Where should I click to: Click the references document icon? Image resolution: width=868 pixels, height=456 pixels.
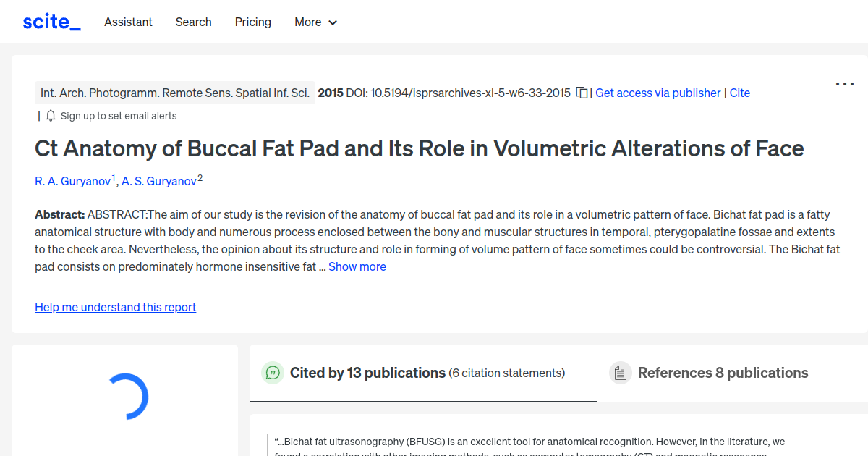click(x=620, y=372)
